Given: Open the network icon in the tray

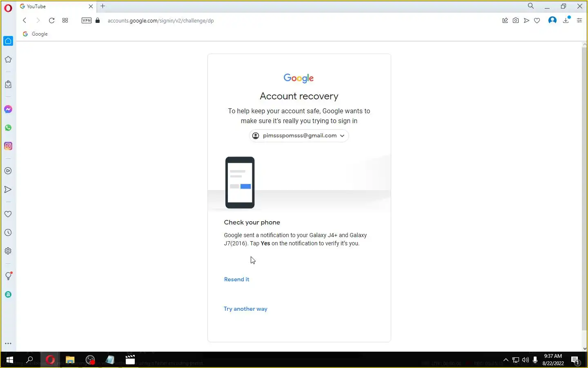Looking at the screenshot, I should [x=516, y=360].
